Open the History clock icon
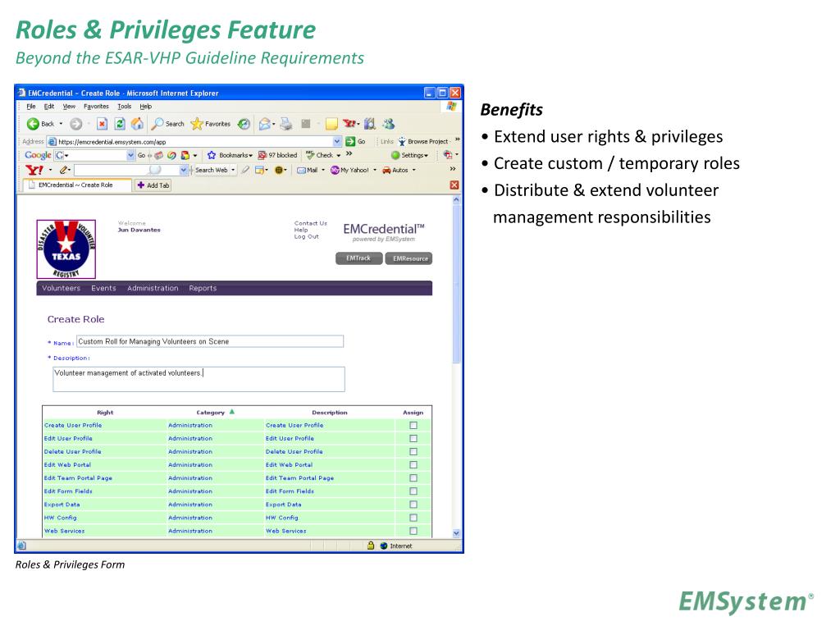Screen dimensions: 840x630 click(244, 124)
